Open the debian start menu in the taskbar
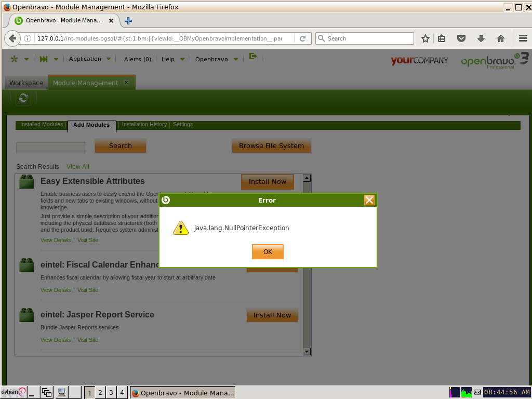 (x=14, y=392)
